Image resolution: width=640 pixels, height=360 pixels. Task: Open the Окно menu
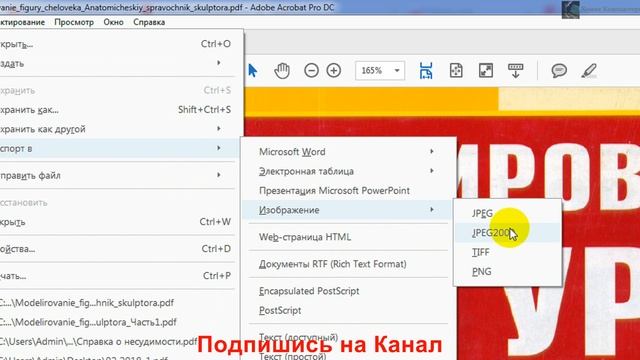coord(113,22)
